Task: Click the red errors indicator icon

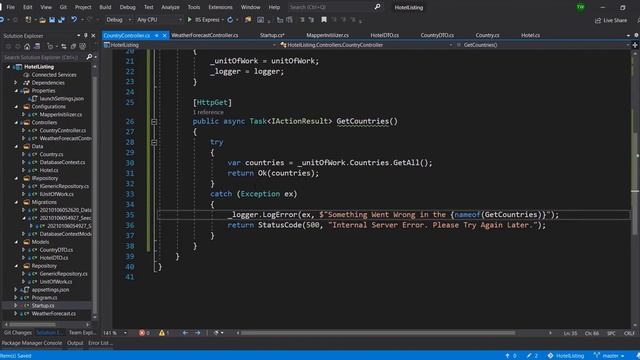Action: coord(142,333)
